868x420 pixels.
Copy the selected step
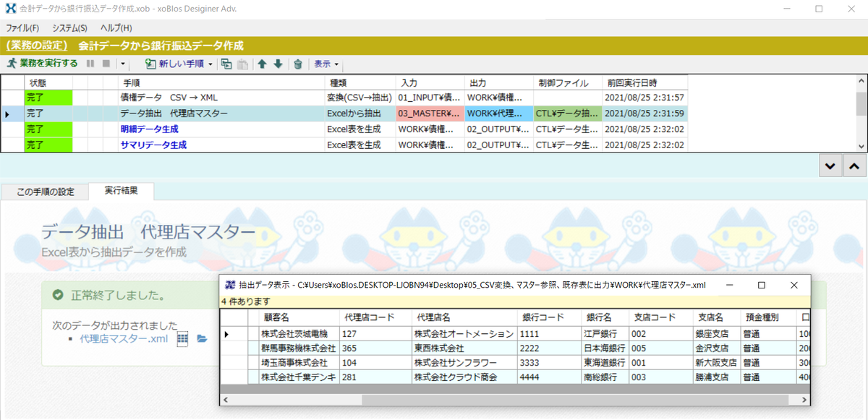[228, 64]
